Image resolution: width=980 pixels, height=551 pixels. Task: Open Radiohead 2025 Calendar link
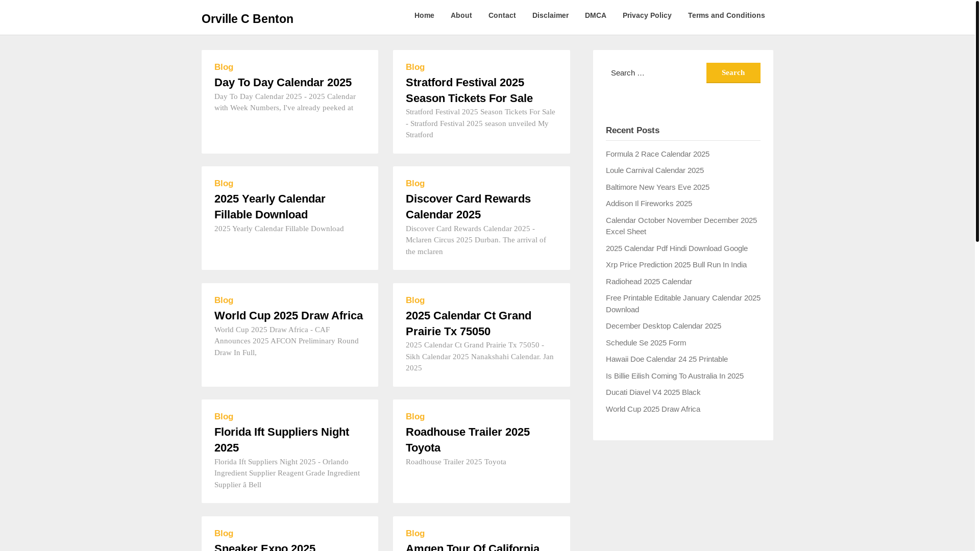point(649,282)
